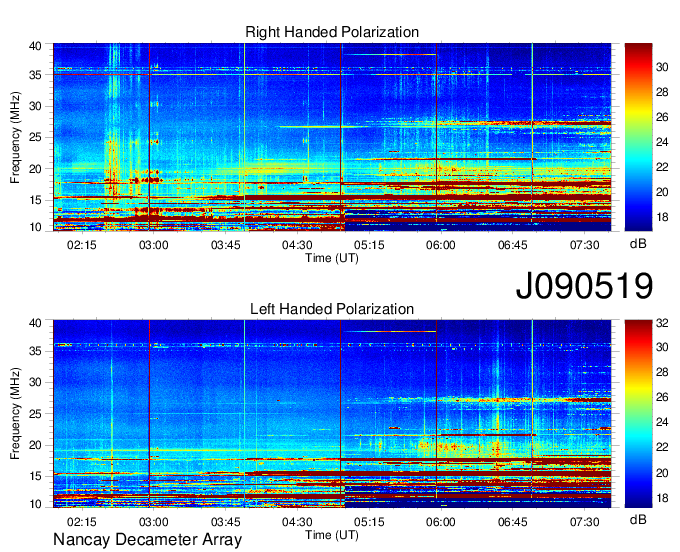Click the 18 dB label on top color bar
The width and height of the screenshot is (680, 552).
point(662,217)
